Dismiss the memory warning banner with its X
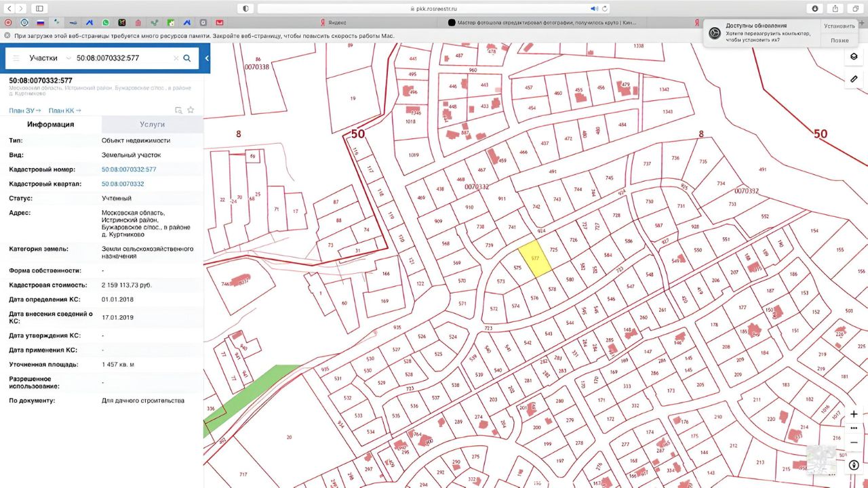Image resolution: width=868 pixels, height=488 pixels. click(x=7, y=35)
